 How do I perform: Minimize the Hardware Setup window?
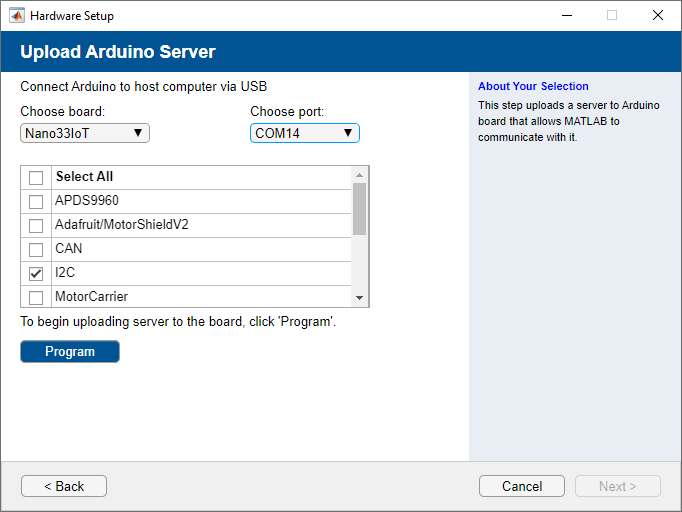[566, 16]
